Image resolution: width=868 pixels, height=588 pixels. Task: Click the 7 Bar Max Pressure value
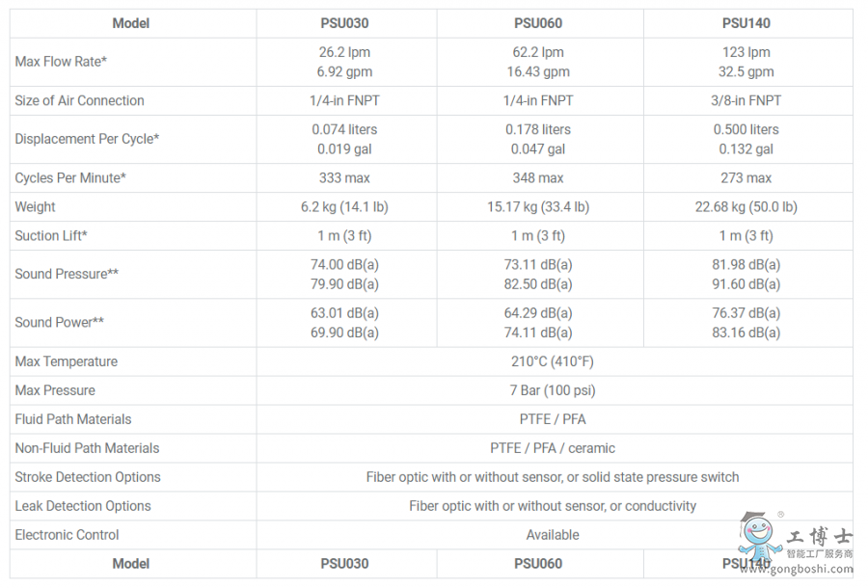[x=553, y=390]
